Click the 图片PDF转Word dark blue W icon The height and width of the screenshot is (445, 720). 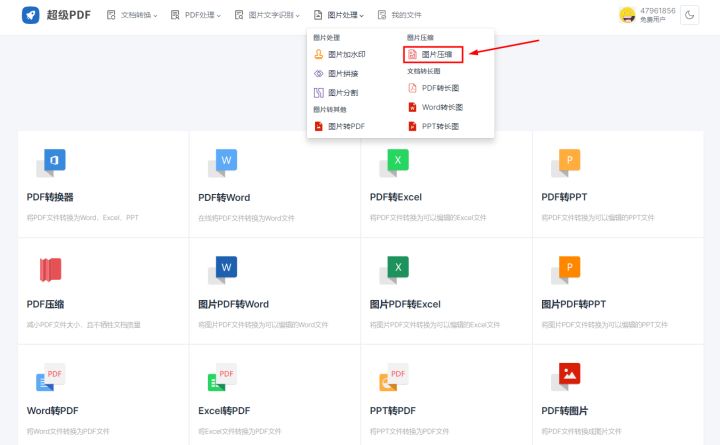tap(223, 270)
